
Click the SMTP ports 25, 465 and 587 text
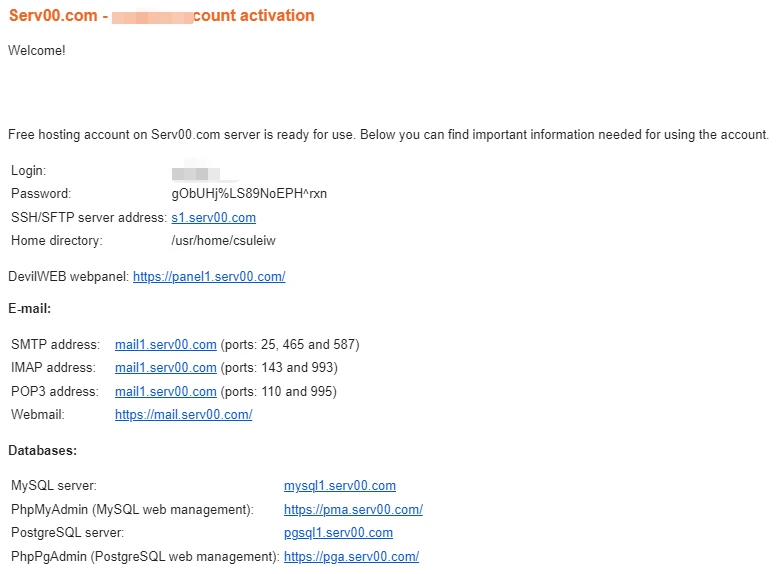click(290, 345)
